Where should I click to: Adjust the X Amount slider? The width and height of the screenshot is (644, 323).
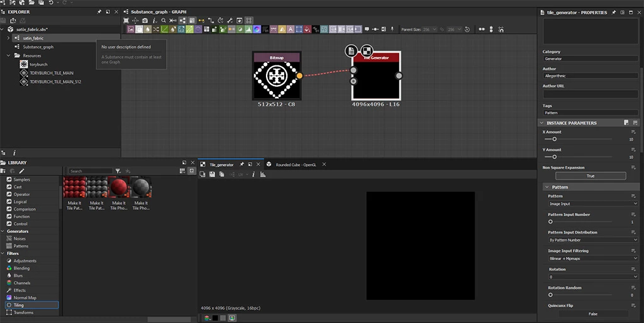click(555, 139)
